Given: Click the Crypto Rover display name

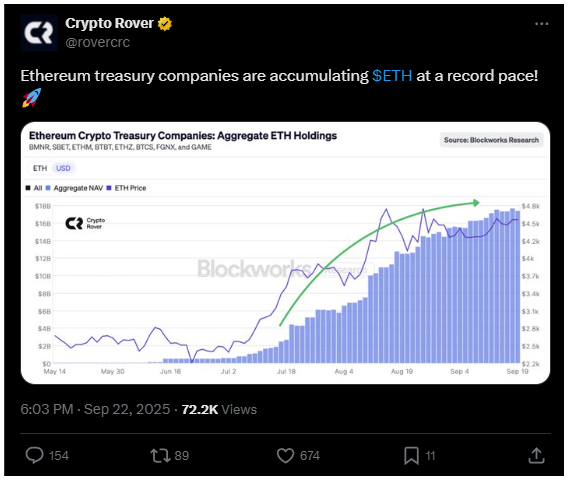Looking at the screenshot, I should click(109, 24).
